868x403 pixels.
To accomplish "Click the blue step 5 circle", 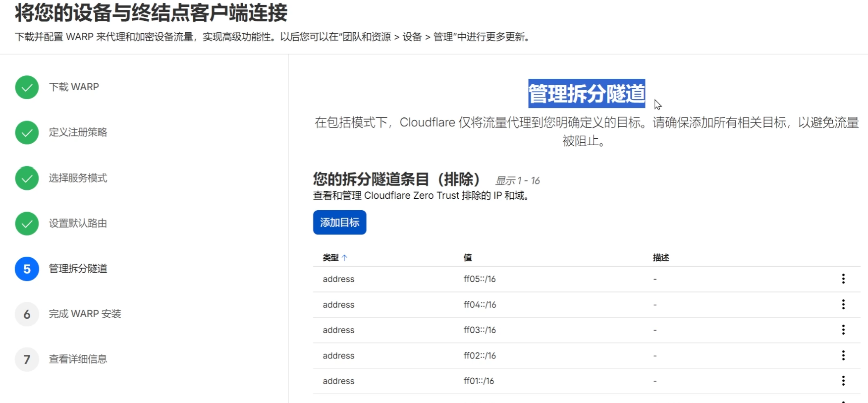I will click(27, 269).
